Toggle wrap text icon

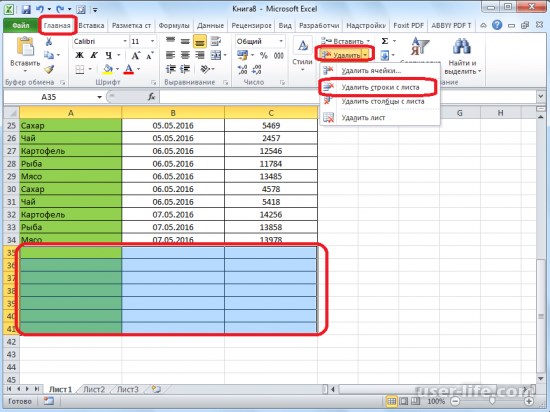(x=216, y=41)
